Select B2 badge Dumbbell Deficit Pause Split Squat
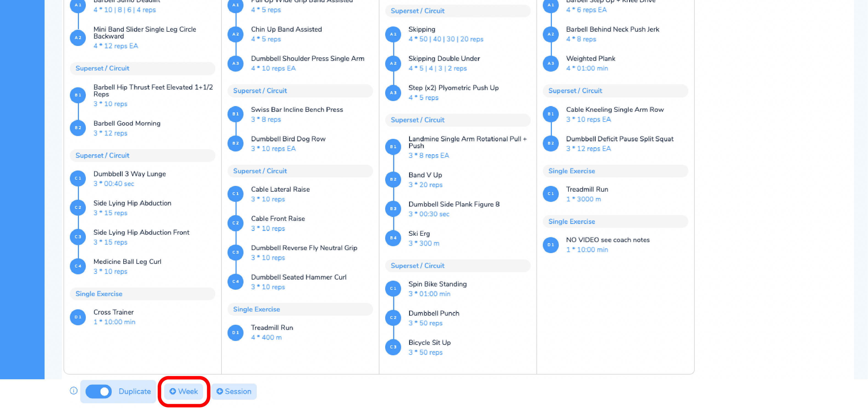The image size is (868, 409). point(551,143)
